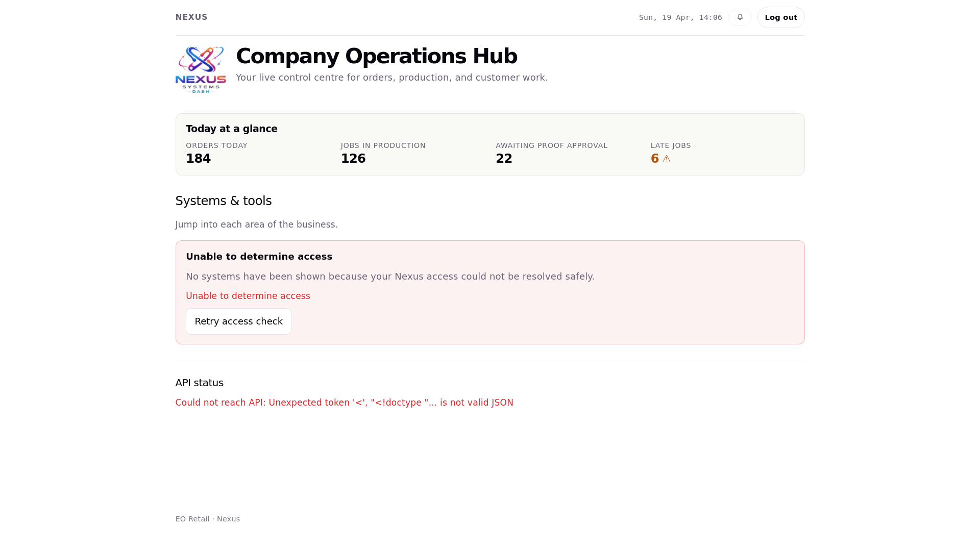Click the LATE JOBS label
This screenshot has height=551, width=980.
671,145
